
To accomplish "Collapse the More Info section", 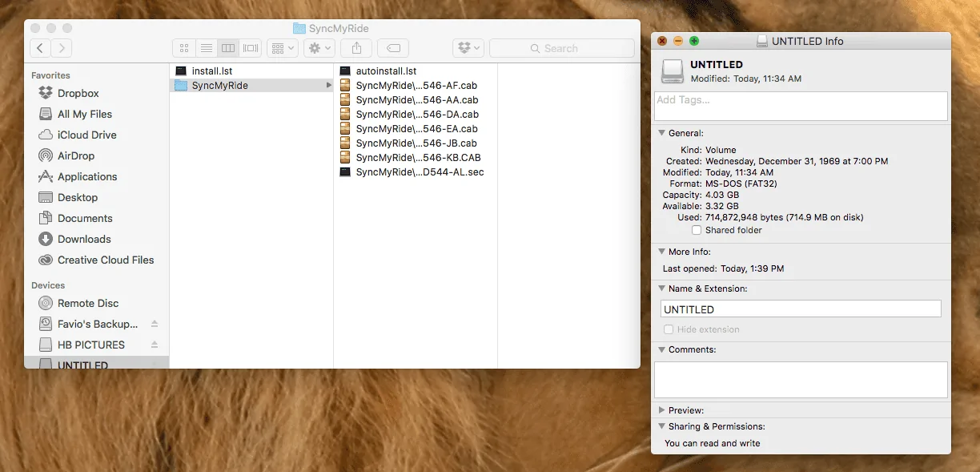I will click(x=661, y=252).
